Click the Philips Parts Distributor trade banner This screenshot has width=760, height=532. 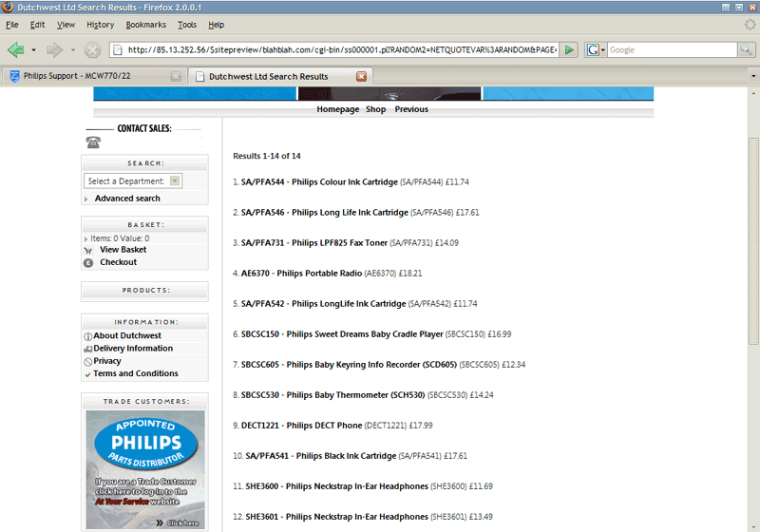(145, 468)
